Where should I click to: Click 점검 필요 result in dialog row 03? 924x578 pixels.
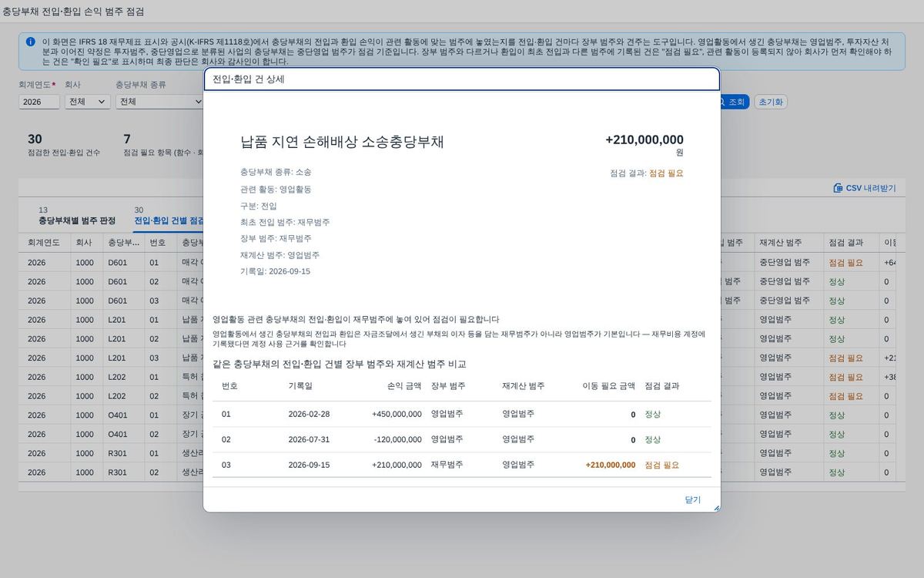pyautogui.click(x=662, y=465)
